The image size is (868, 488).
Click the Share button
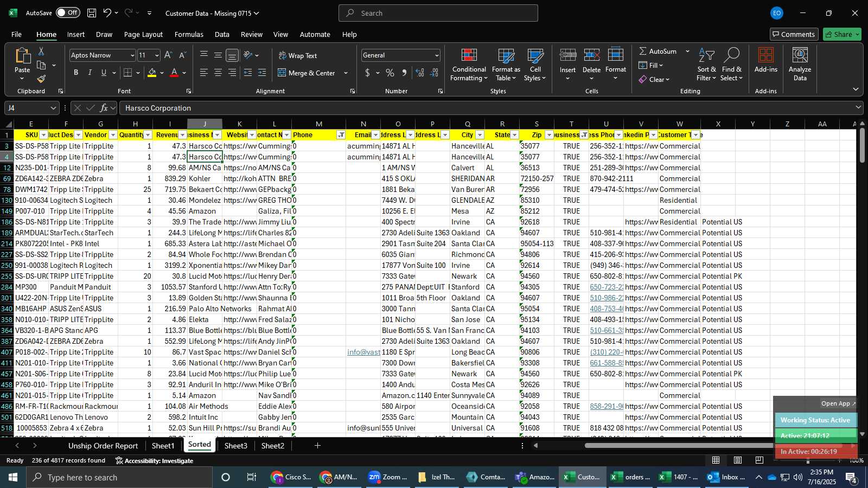pyautogui.click(x=842, y=34)
